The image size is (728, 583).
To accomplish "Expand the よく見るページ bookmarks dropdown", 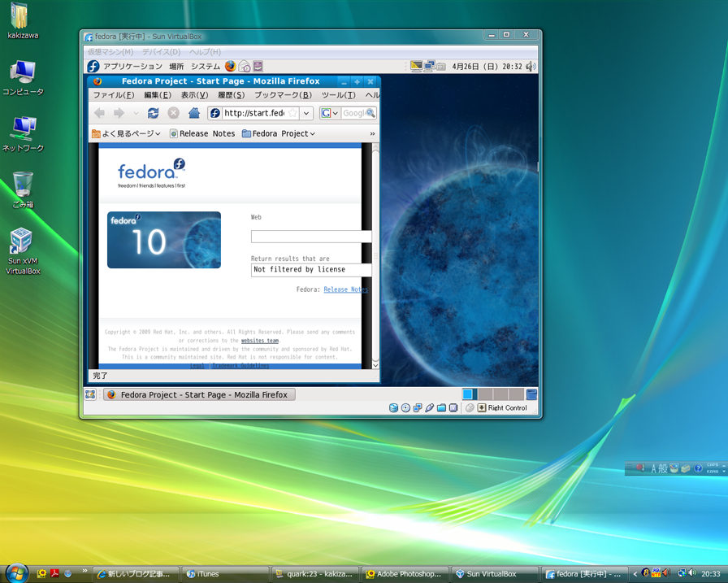I will (x=126, y=134).
